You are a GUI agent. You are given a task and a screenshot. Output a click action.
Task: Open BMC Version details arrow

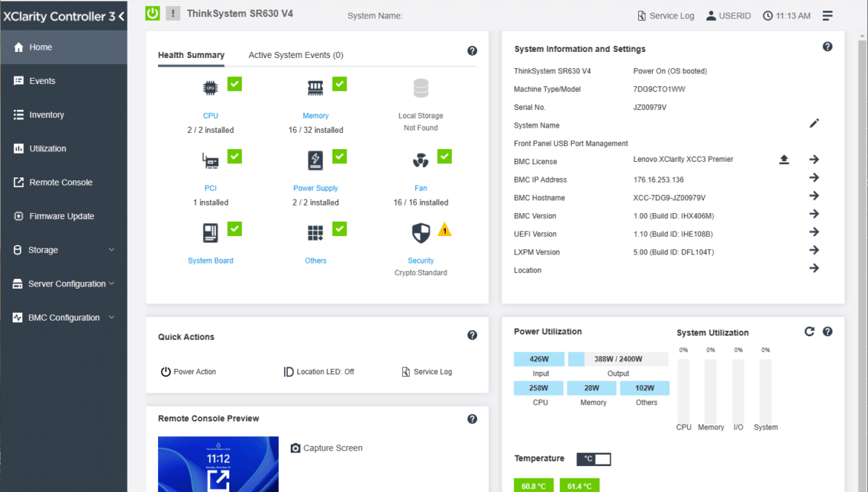[815, 214]
